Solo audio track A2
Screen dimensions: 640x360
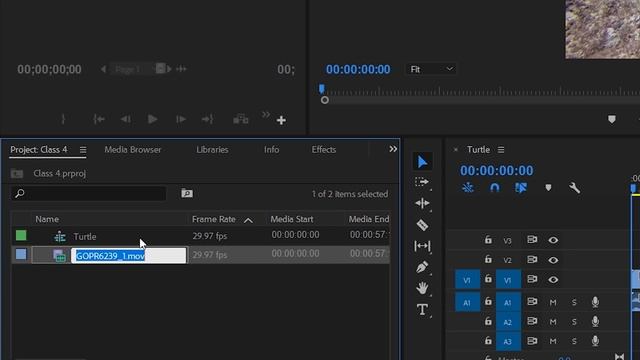574,322
